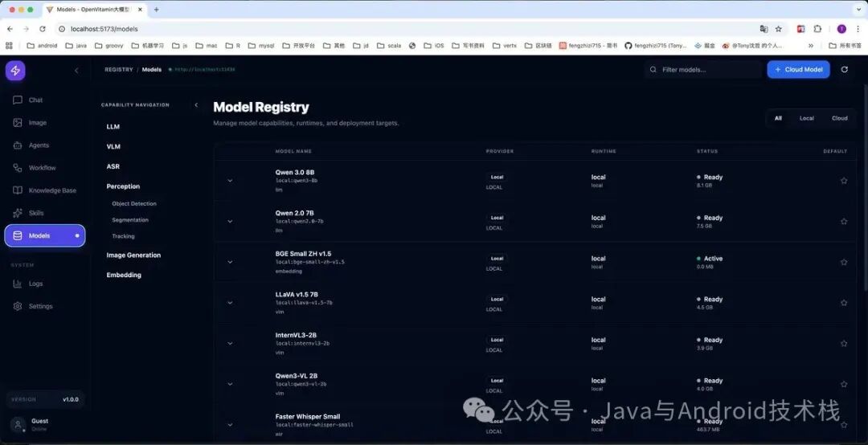
Task: Open the Skills page
Action: click(45, 213)
